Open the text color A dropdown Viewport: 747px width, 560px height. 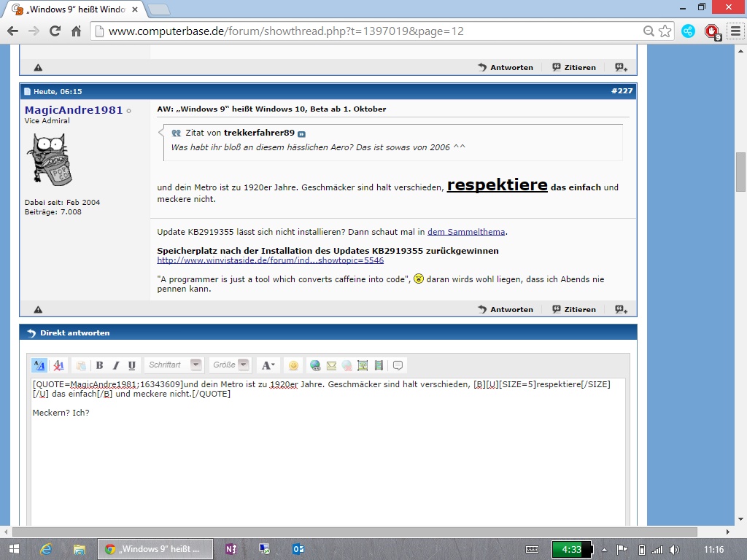(268, 366)
